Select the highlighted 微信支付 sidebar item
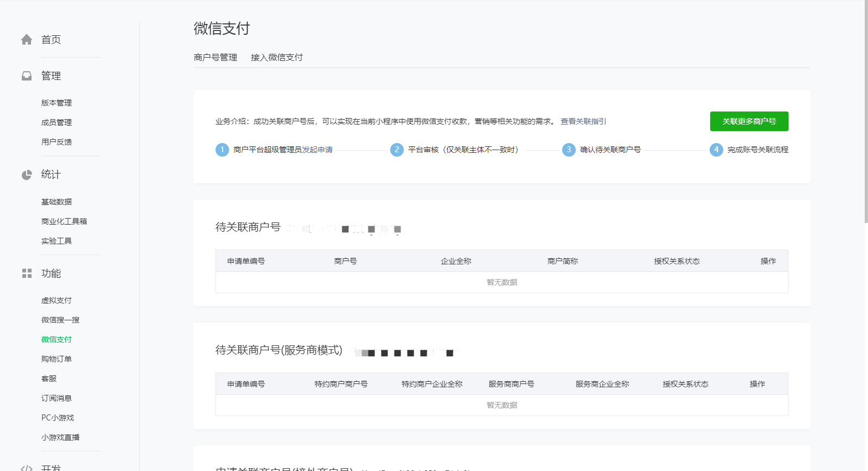Screen dimensions: 868x471 tap(57, 339)
